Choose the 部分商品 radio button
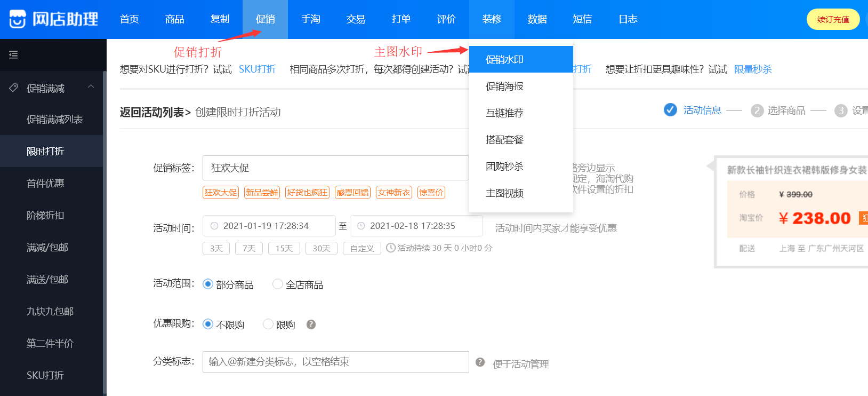The image size is (868, 396). [208, 284]
